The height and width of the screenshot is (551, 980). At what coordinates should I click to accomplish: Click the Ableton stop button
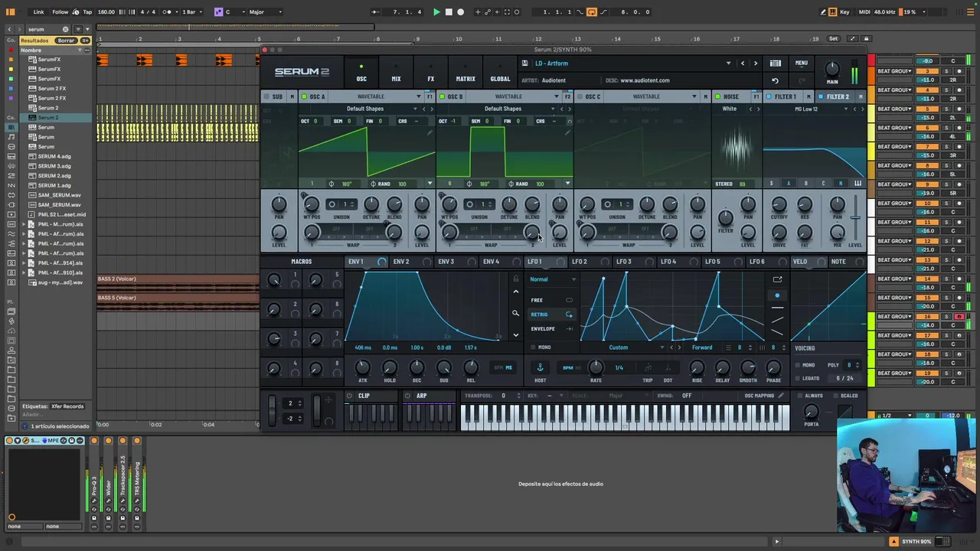coord(449,11)
